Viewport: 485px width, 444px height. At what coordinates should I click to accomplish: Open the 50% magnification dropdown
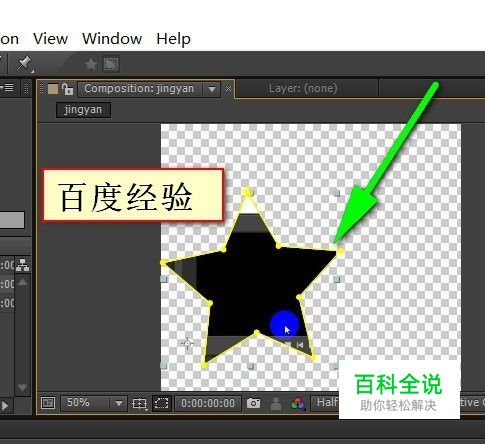click(94, 403)
